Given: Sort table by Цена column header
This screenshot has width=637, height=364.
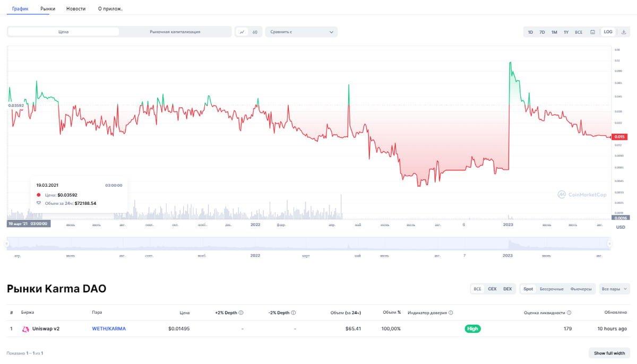Looking at the screenshot, I should (x=184, y=313).
